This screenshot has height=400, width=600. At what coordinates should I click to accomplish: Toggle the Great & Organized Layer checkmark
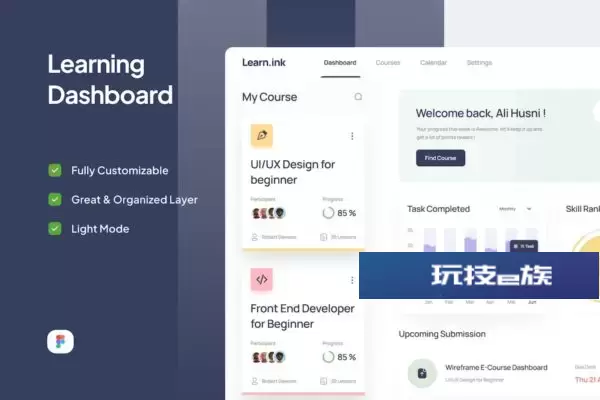point(55,199)
